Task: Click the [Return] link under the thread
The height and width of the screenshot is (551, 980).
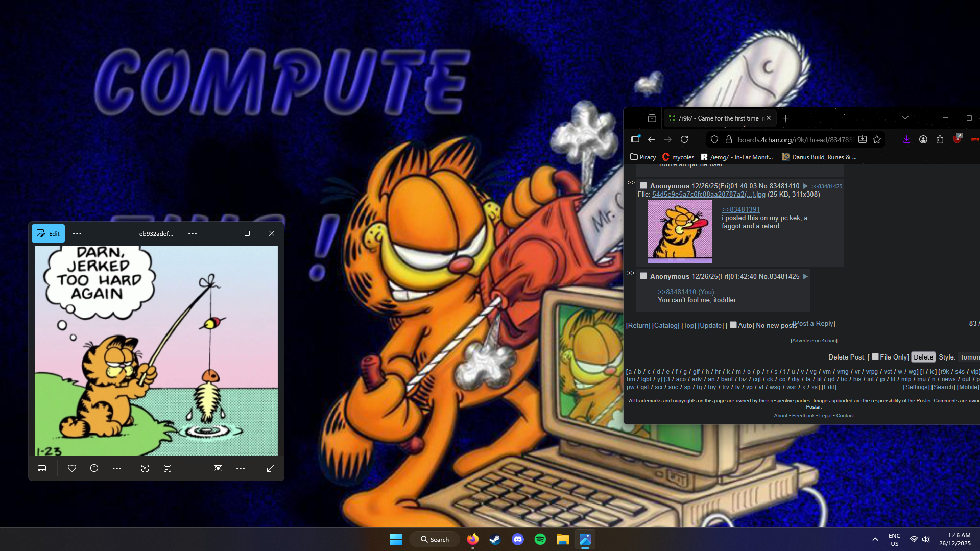Action: click(x=638, y=325)
